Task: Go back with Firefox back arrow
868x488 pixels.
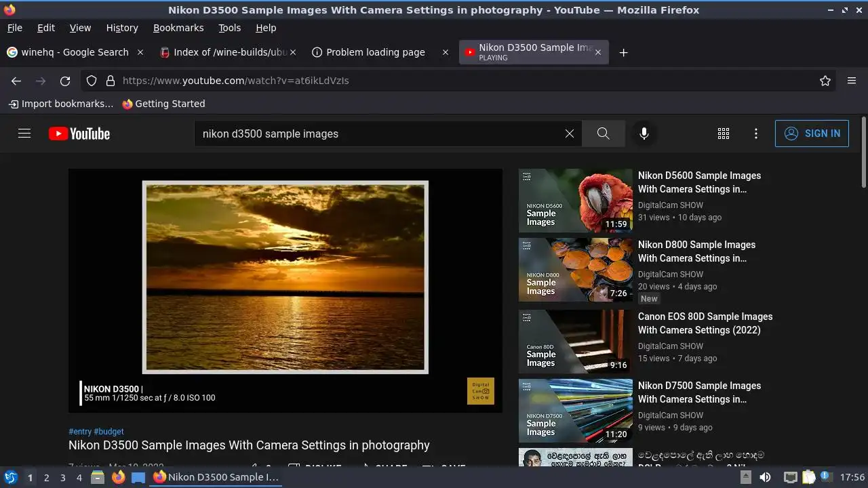Action: [16, 81]
